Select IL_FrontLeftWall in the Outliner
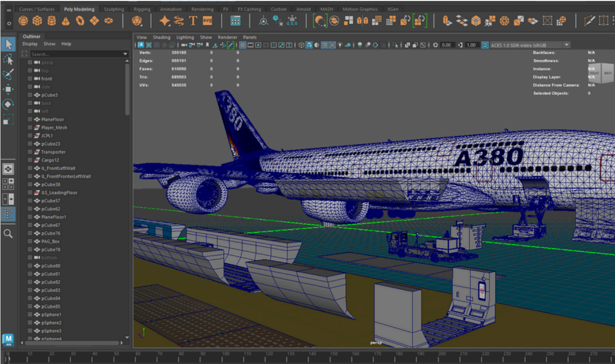 point(59,168)
